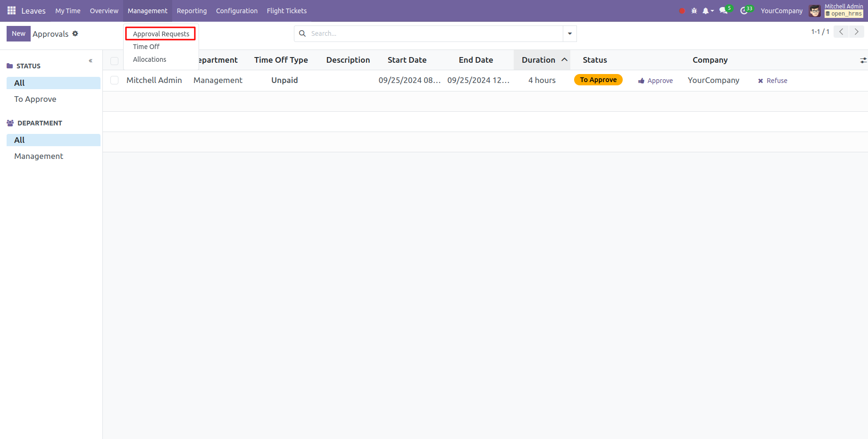
Task: Approve Mitchell Admin's time off request
Action: click(x=656, y=81)
